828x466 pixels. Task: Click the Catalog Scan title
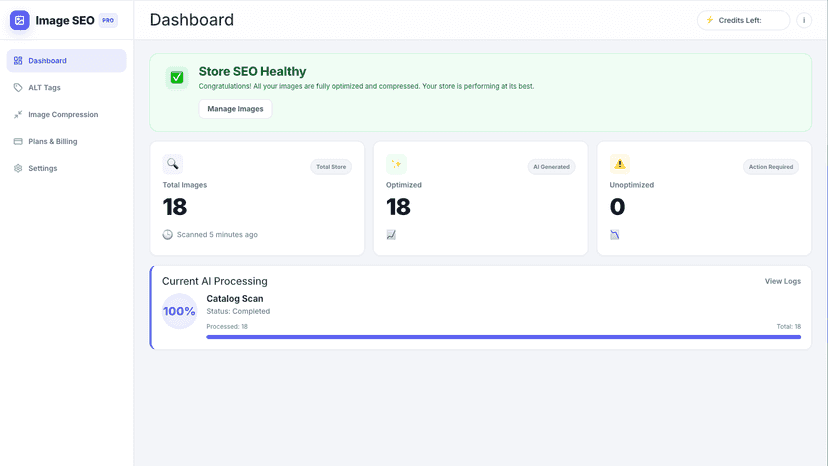(x=234, y=299)
